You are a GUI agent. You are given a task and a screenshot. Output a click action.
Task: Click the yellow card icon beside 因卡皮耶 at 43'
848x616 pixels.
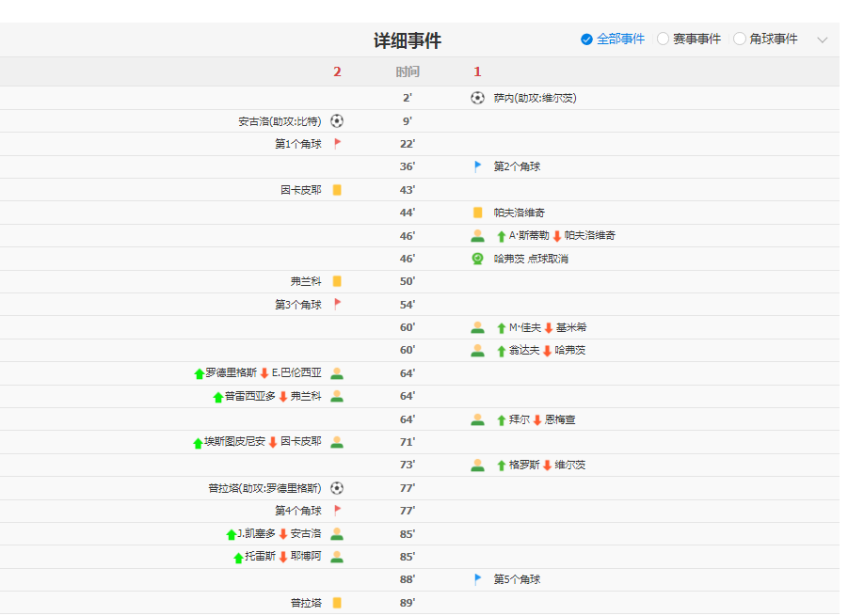click(337, 190)
